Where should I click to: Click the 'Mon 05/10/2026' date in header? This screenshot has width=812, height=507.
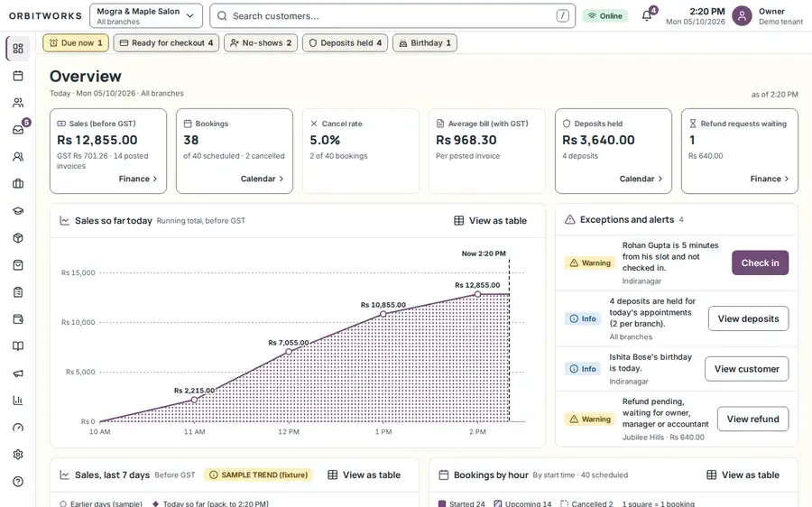696,22
